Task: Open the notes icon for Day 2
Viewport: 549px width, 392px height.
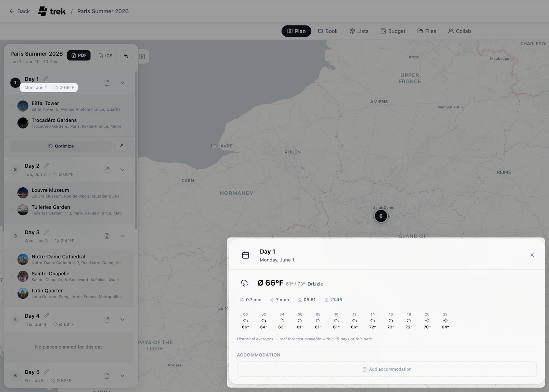Action: (x=107, y=169)
